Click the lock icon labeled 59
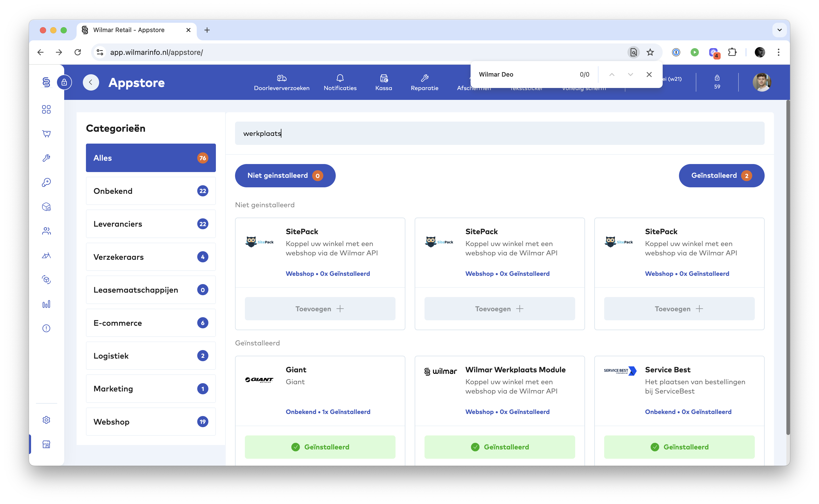This screenshot has width=819, height=504. coord(717,82)
